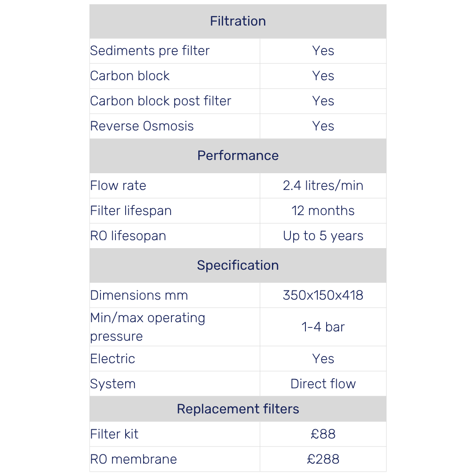Screen dimensions: 476x476
Task: Select the 2.4 litres/min value cell
Action: (x=323, y=186)
